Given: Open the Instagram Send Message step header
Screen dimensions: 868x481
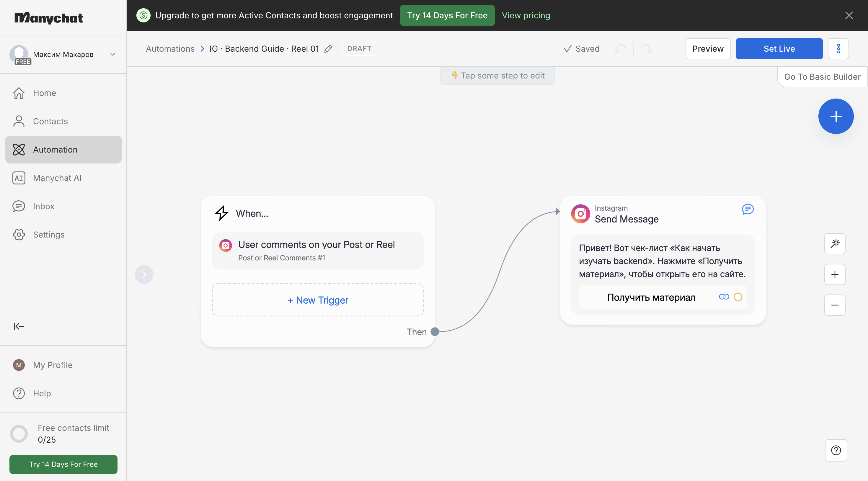Looking at the screenshot, I should 626,214.
